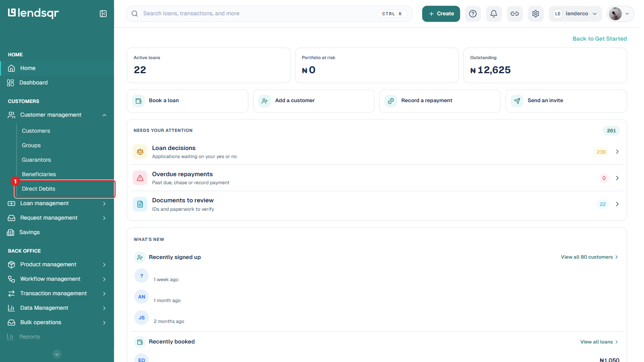
Task: Click the AN customer avatar
Action: click(142, 297)
